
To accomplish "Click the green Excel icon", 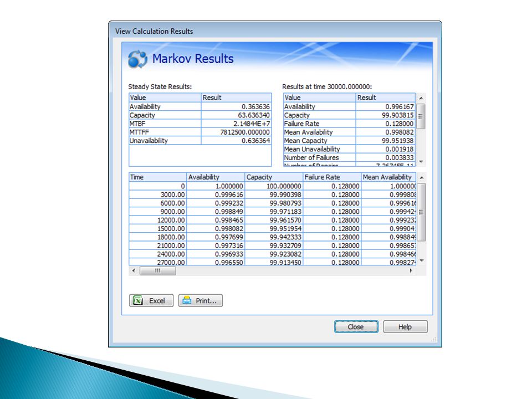I will [x=138, y=300].
